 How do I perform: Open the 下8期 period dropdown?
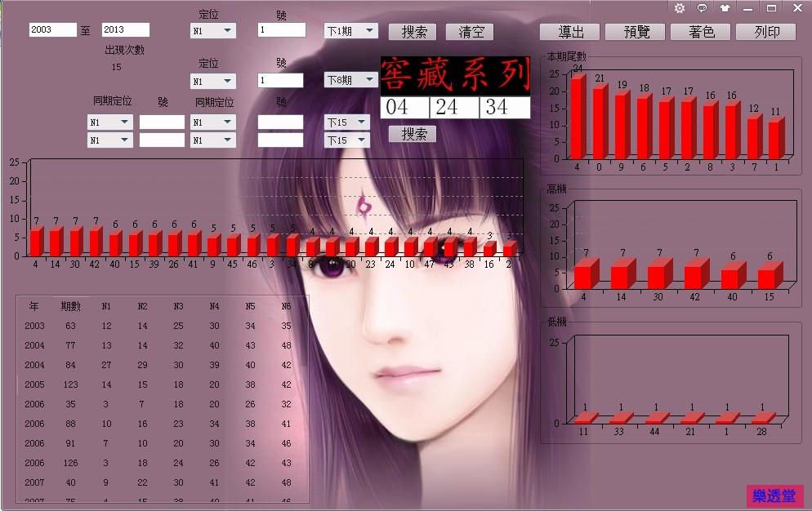(350, 80)
